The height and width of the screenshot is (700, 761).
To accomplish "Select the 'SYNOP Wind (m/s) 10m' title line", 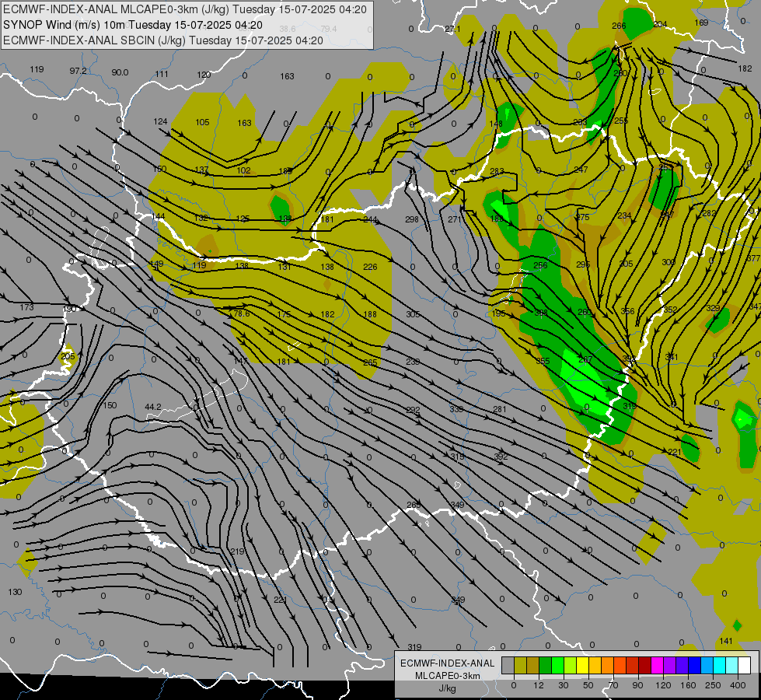I will tap(133, 25).
